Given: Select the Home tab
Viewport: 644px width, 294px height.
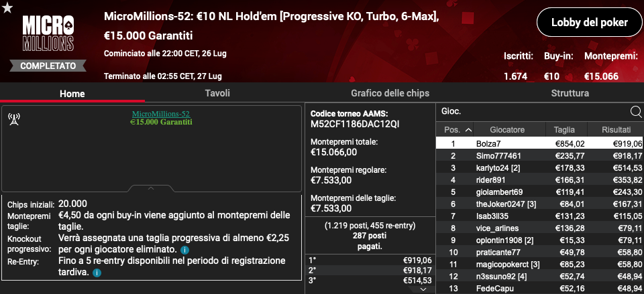Looking at the screenshot, I should click(72, 94).
